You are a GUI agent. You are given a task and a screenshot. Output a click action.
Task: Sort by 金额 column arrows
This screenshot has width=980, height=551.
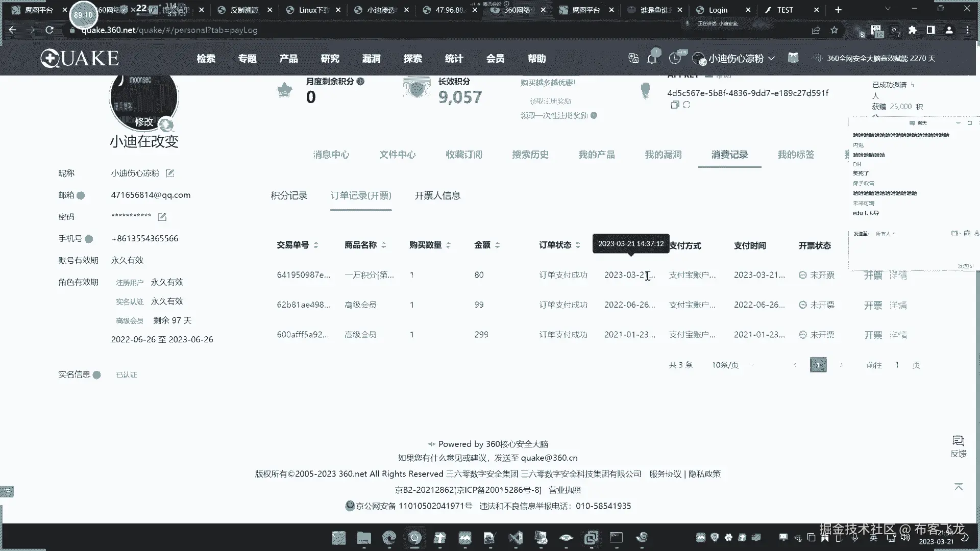[497, 245]
